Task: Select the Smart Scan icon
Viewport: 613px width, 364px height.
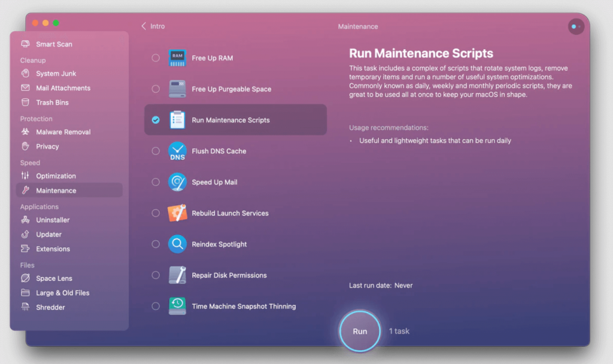Action: [x=26, y=44]
